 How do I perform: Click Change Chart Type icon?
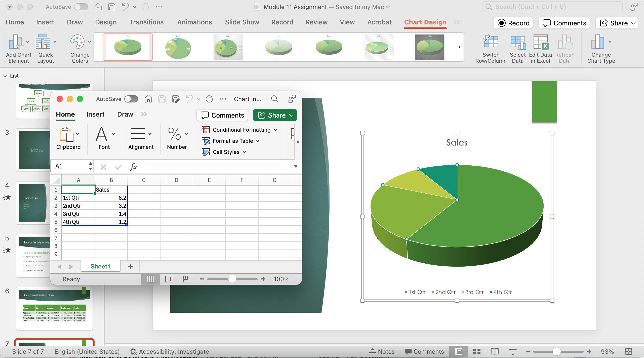pos(598,42)
